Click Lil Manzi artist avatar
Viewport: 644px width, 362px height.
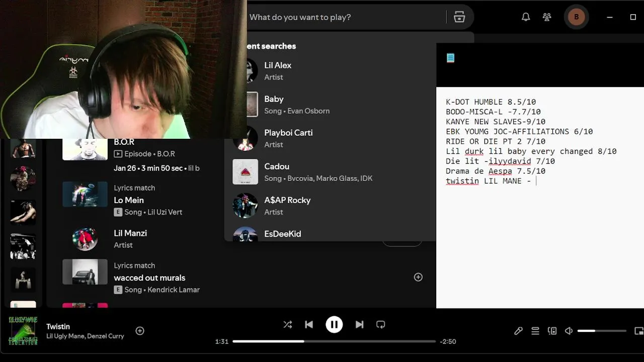click(85, 239)
